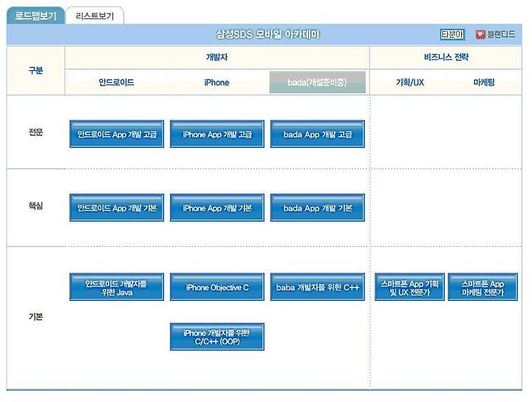Select the iPhone column header
532x402 pixels.
tap(216, 83)
